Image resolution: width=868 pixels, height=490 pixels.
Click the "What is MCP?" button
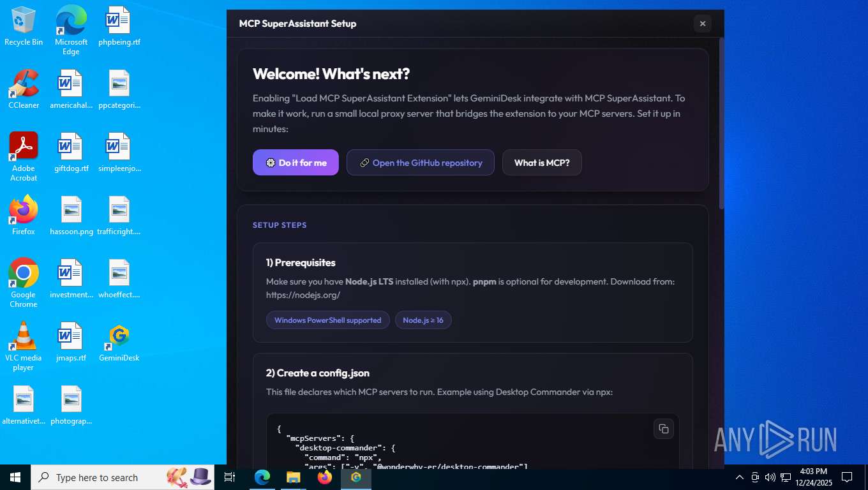point(541,163)
